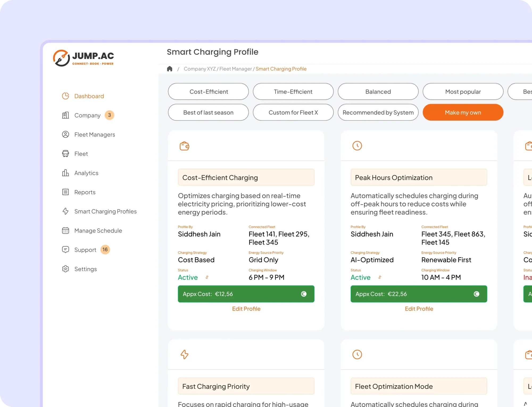Click clock icon on Fleet Optimization Mode card
The image size is (532, 407).
tap(357, 354)
